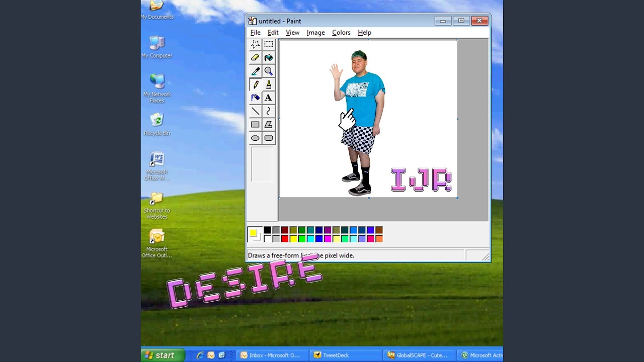The height and width of the screenshot is (362, 644).
Task: Open the File menu in Paint
Action: tap(256, 33)
